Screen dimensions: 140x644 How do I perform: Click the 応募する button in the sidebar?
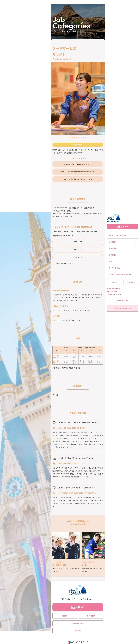click(122, 227)
